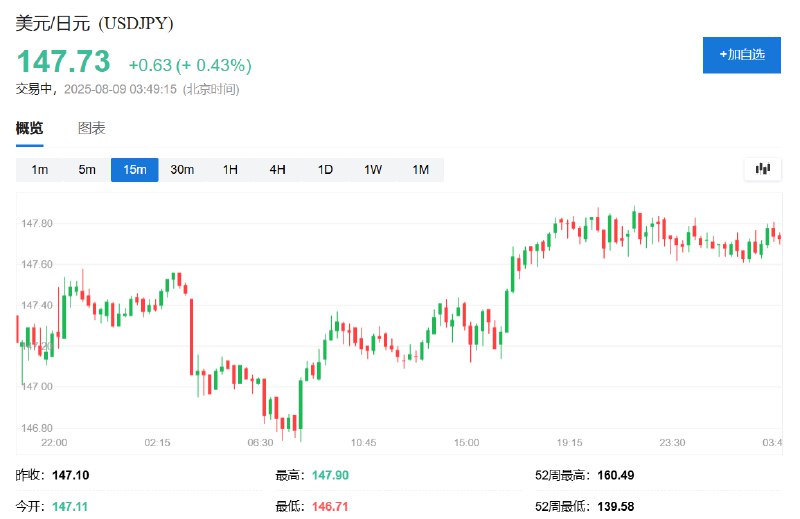
Task: Select the 1W timeframe
Action: click(x=373, y=169)
